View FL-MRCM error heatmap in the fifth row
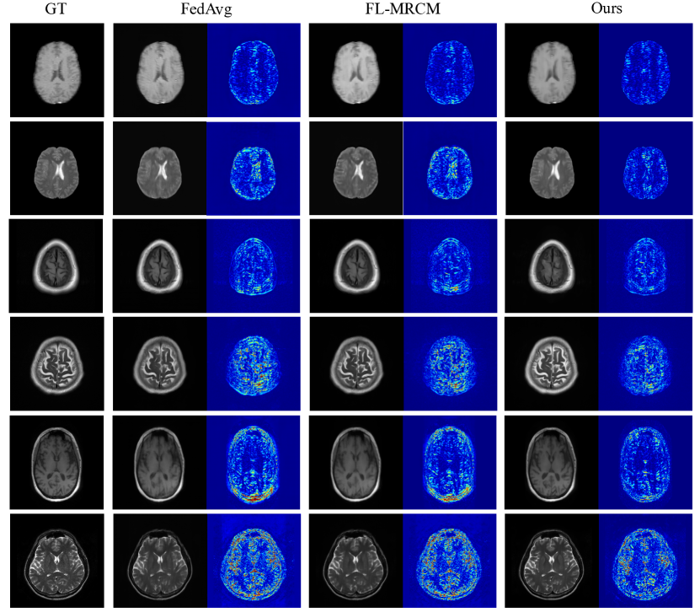Screen dimensions: 700x612 [450, 462]
